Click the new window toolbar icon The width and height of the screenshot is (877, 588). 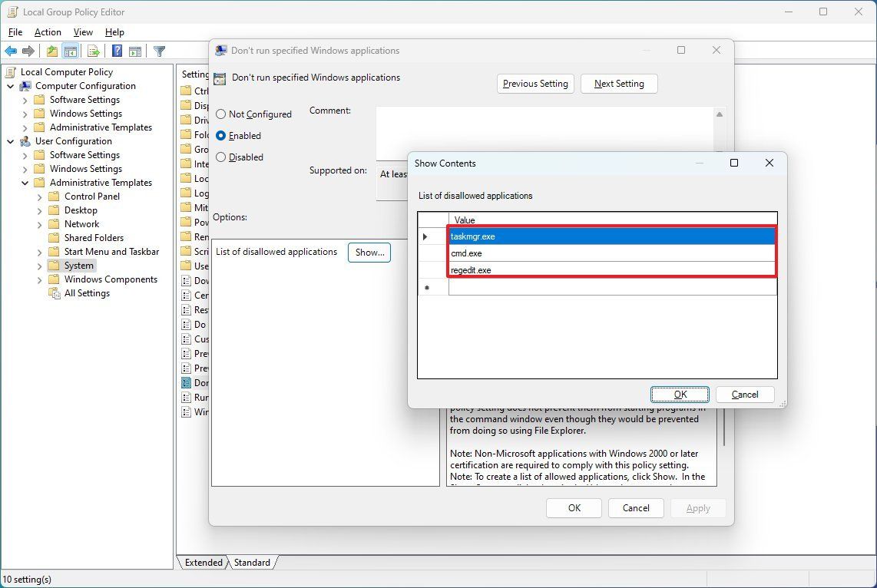pyautogui.click(x=136, y=51)
